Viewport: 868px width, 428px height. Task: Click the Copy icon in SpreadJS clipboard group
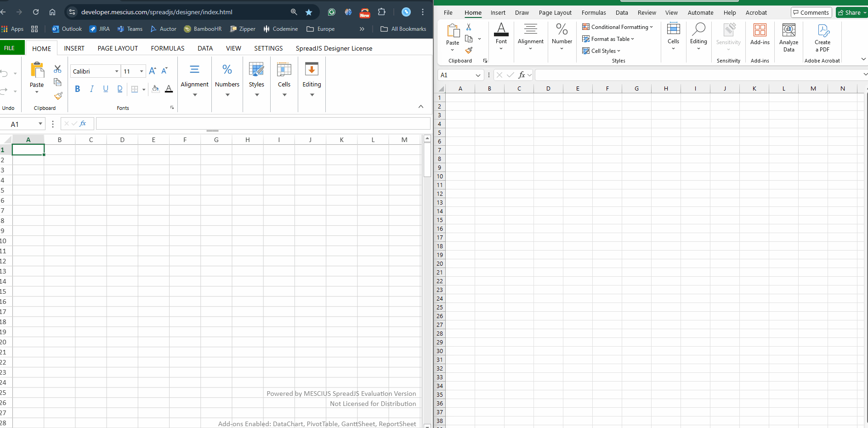pos(57,82)
